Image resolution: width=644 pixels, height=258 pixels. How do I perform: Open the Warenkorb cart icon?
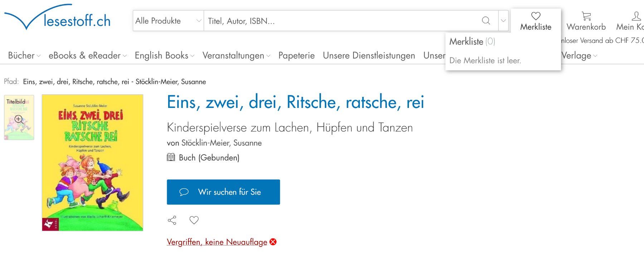coord(586,16)
